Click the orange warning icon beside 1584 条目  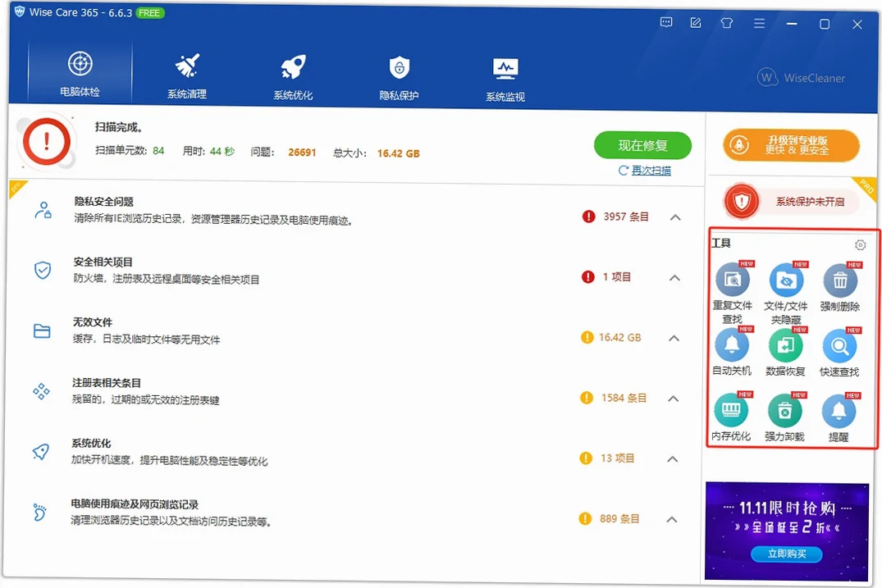click(x=586, y=398)
